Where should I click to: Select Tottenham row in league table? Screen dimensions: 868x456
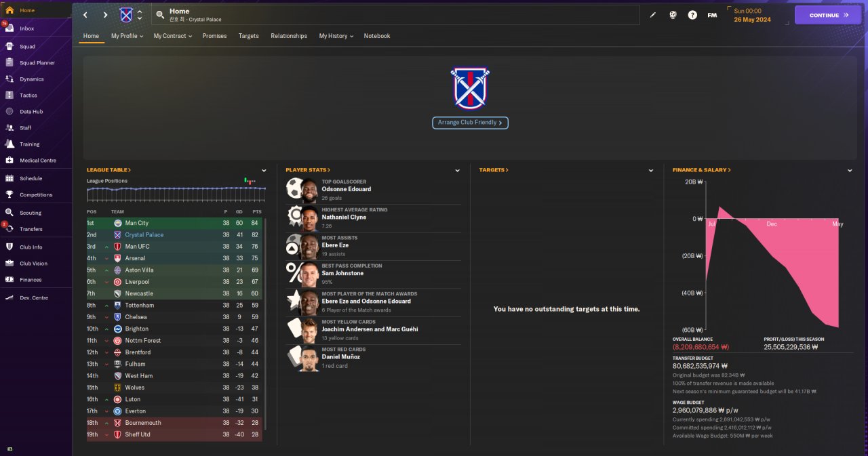(174, 306)
